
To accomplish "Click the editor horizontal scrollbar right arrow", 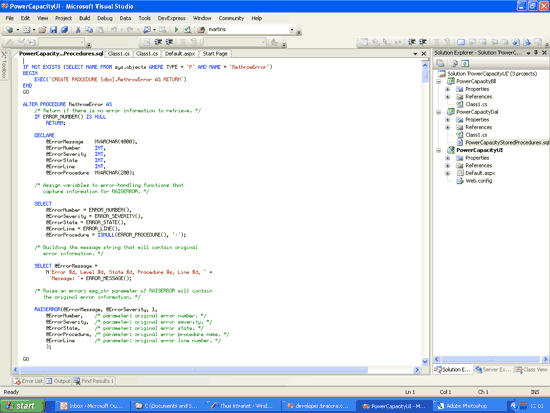I will 417,370.
